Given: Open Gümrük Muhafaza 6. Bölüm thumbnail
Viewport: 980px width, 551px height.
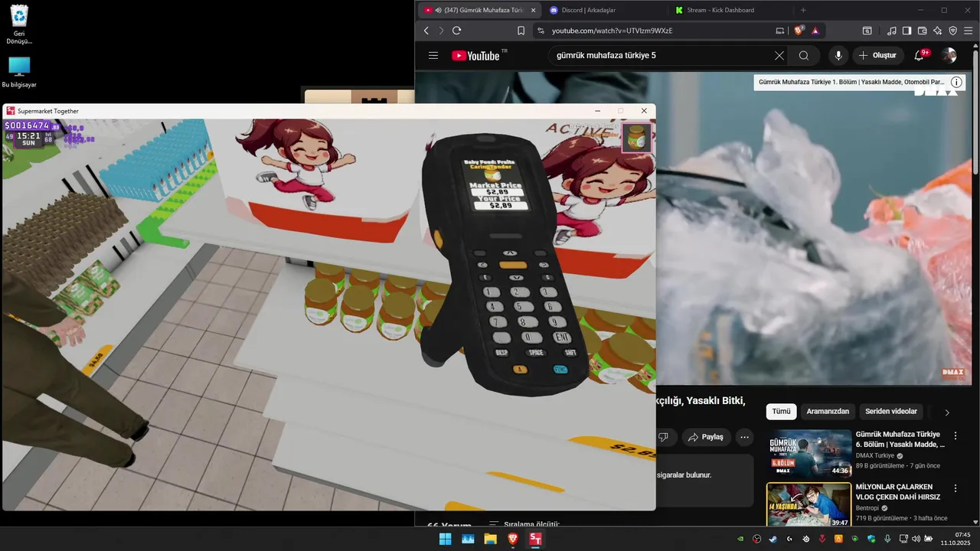Looking at the screenshot, I should (809, 454).
